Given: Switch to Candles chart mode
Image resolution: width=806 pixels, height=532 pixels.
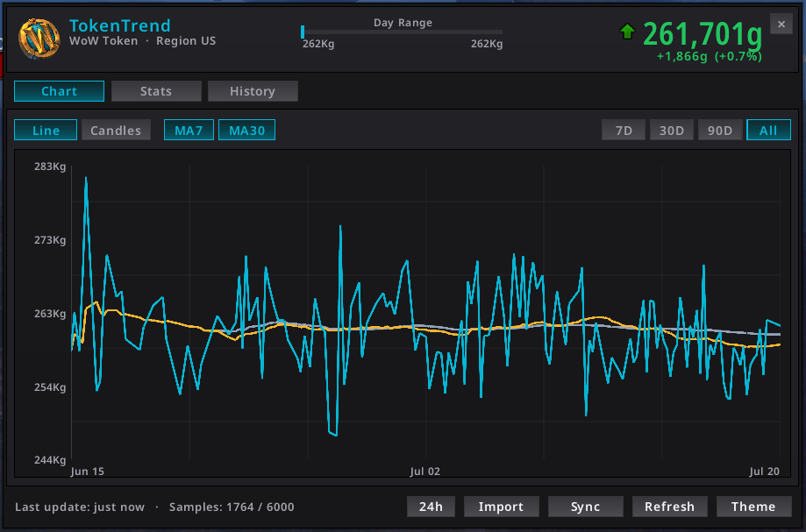Looking at the screenshot, I should 116,130.
